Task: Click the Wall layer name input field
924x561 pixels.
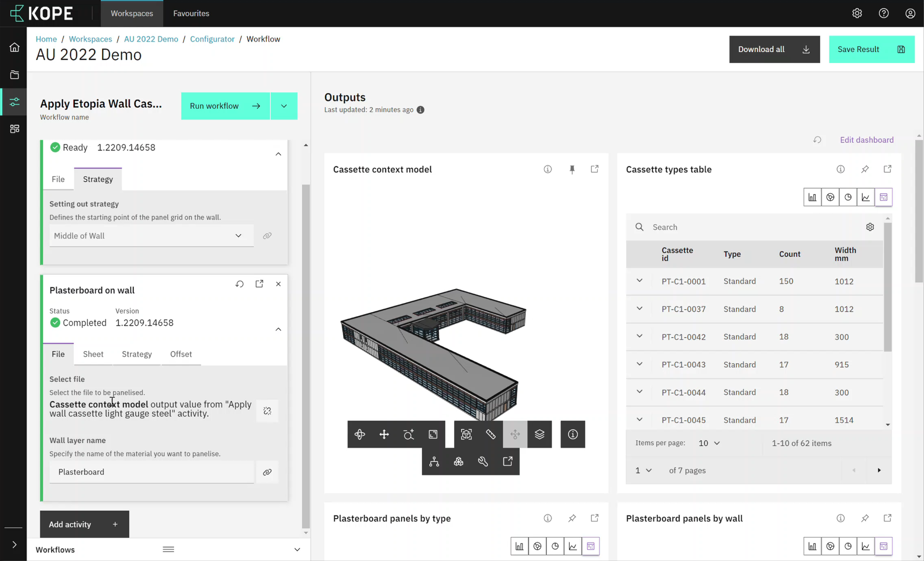Action: click(151, 472)
